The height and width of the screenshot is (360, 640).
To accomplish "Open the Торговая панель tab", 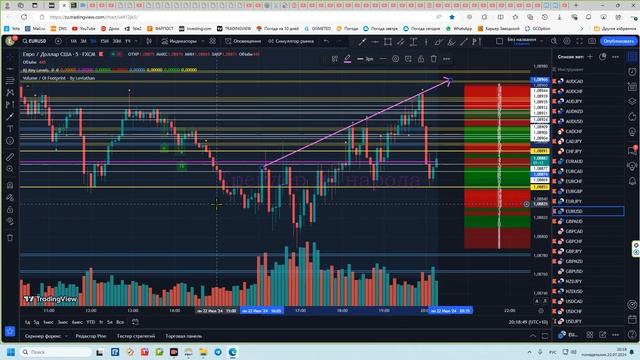I will (x=184, y=336).
